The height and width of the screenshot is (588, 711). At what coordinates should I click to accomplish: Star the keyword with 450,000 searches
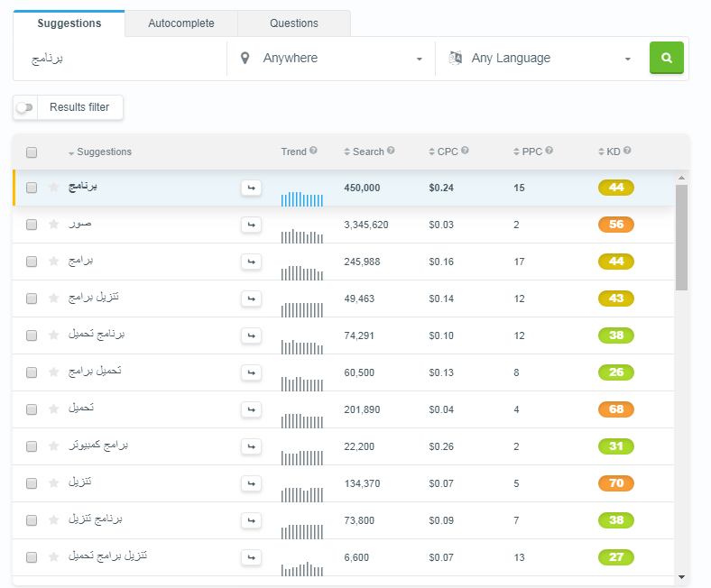[x=53, y=188]
